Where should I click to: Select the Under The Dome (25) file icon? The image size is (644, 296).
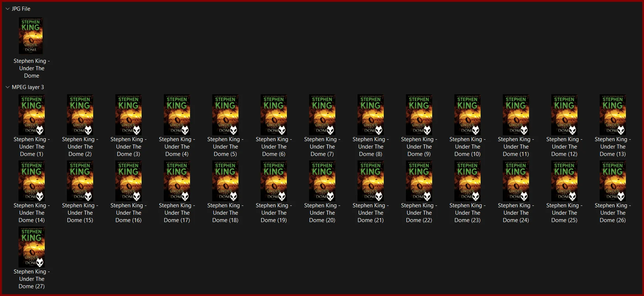(565, 181)
